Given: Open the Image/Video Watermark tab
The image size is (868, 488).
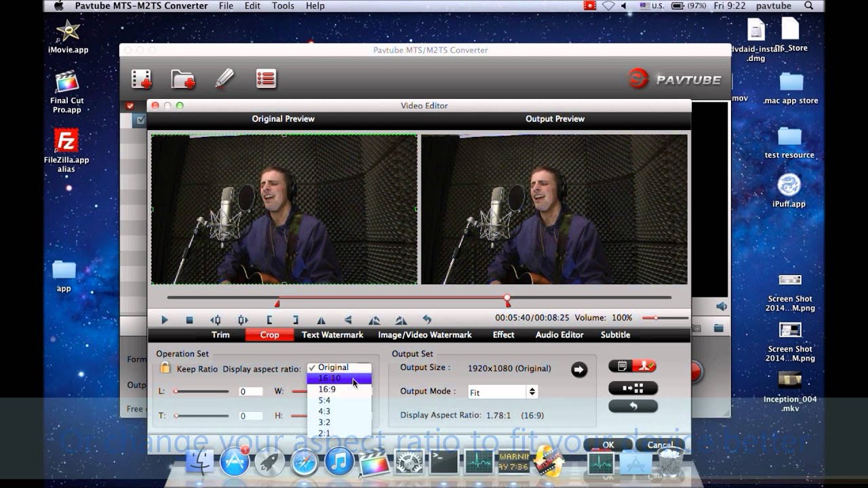Looking at the screenshot, I should pos(425,335).
